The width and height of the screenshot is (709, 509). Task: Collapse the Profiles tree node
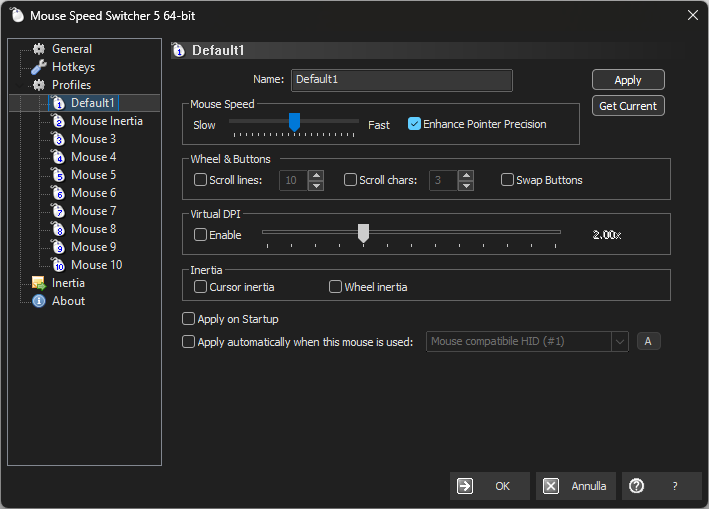(20, 85)
